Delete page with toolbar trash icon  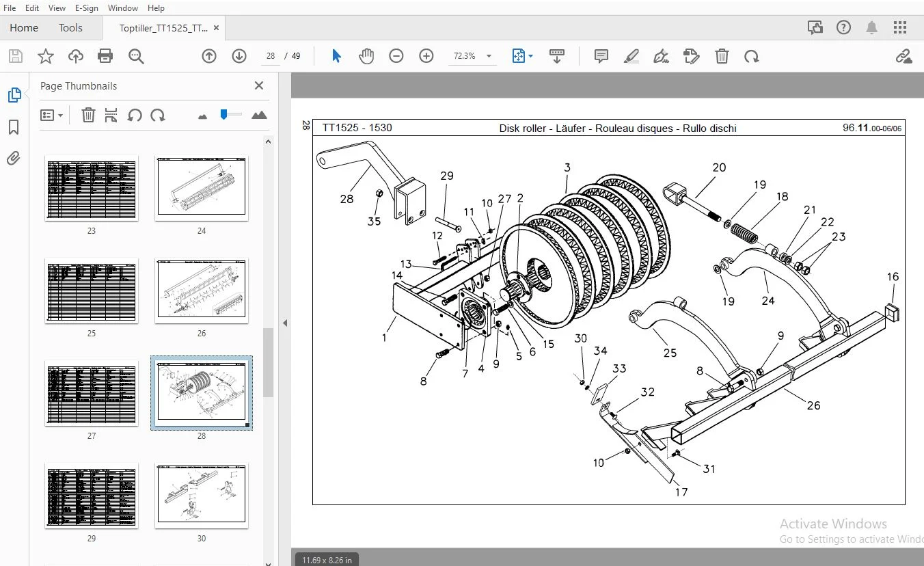pyautogui.click(x=722, y=56)
